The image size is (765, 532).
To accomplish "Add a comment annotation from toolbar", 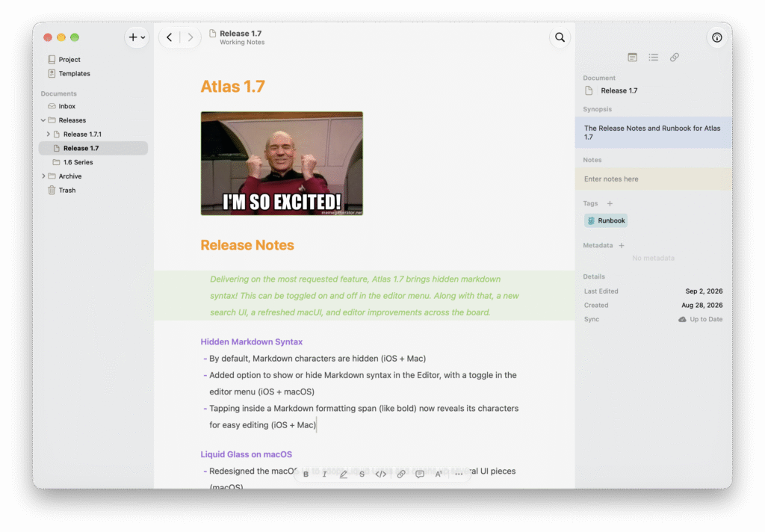I will pos(420,474).
